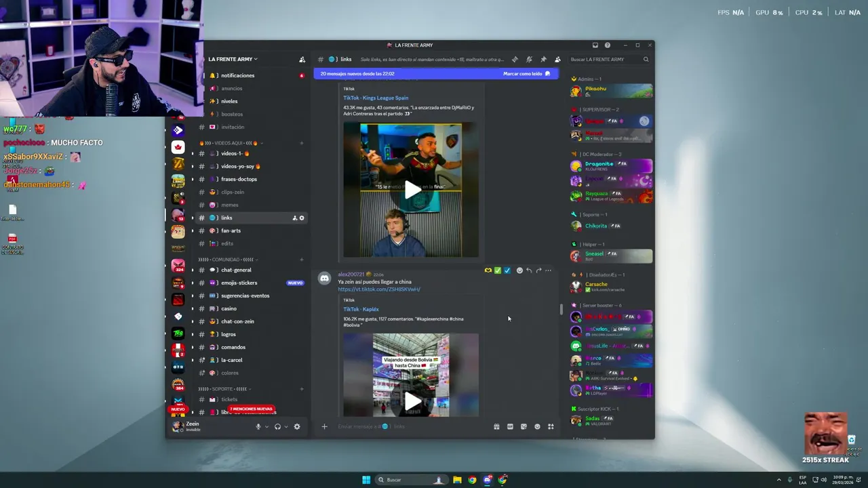Open la-carcel channel

tap(252, 360)
